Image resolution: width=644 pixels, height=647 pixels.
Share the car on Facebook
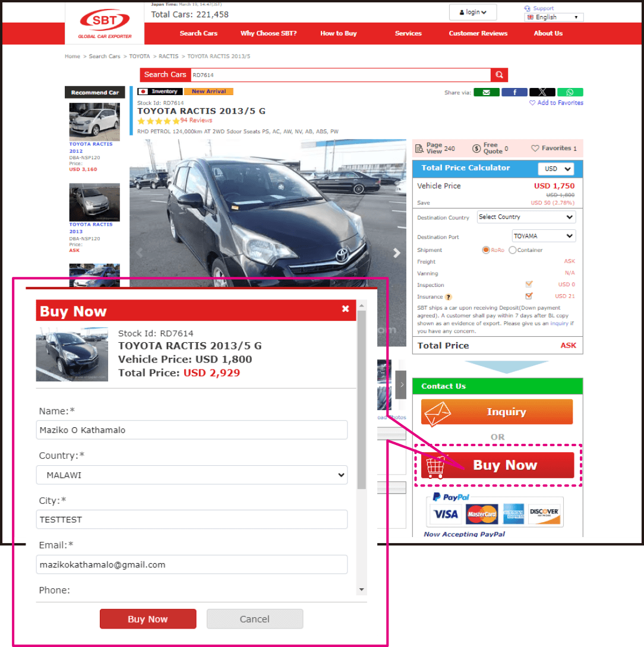click(514, 93)
